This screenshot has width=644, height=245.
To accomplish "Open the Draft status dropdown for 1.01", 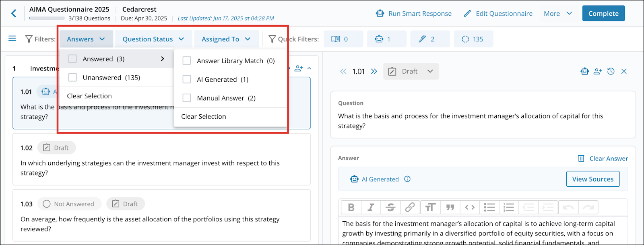I will (411, 71).
